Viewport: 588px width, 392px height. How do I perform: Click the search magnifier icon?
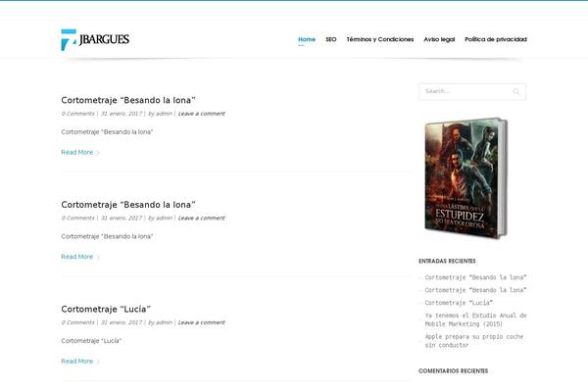pyautogui.click(x=516, y=91)
